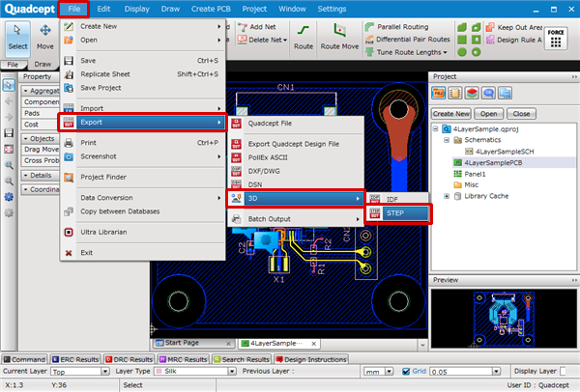The image size is (580, 392).
Task: Activate the Route Move tool
Action: [x=341, y=37]
